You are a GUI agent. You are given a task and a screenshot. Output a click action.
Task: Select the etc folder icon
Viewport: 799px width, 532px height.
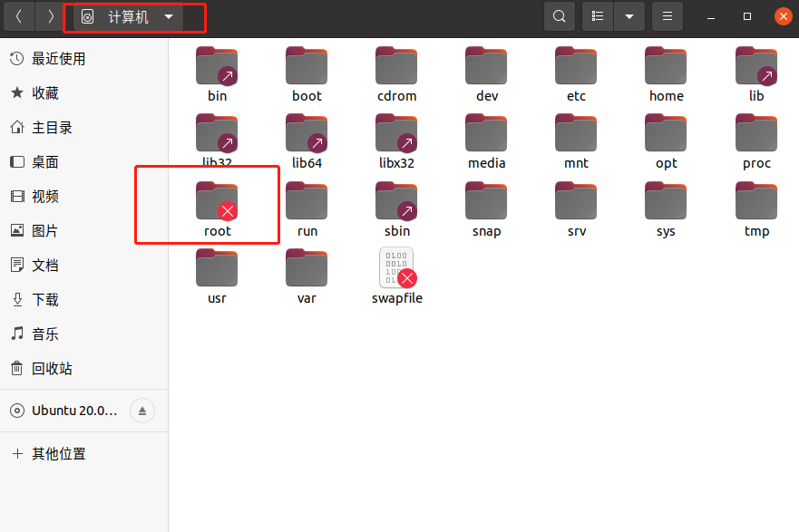[x=576, y=65]
